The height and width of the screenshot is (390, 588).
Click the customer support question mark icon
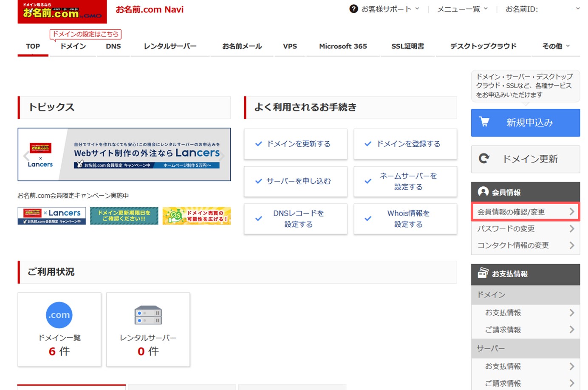353,9
